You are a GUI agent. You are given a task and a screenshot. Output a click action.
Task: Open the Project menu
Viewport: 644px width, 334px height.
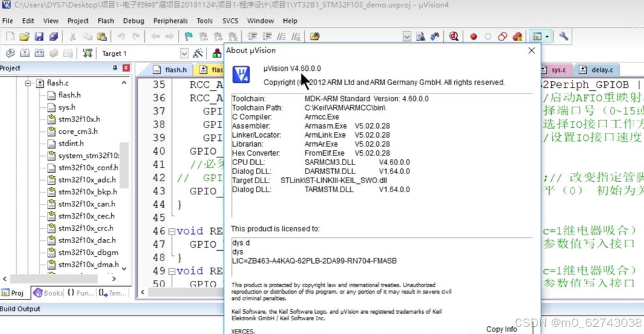click(x=78, y=21)
